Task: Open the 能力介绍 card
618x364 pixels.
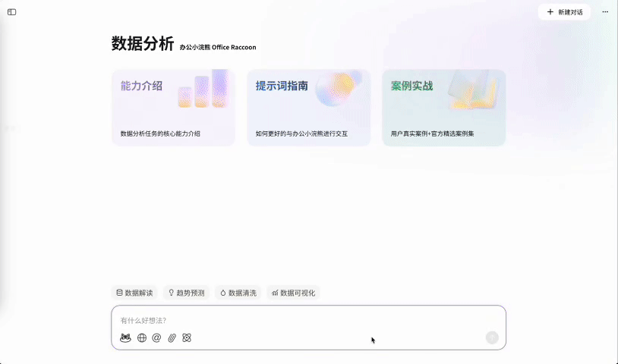Action: click(x=173, y=108)
